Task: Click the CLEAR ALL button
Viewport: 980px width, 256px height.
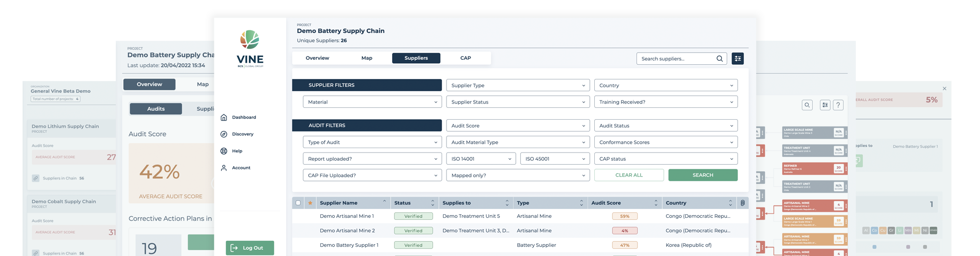Action: coord(629,175)
